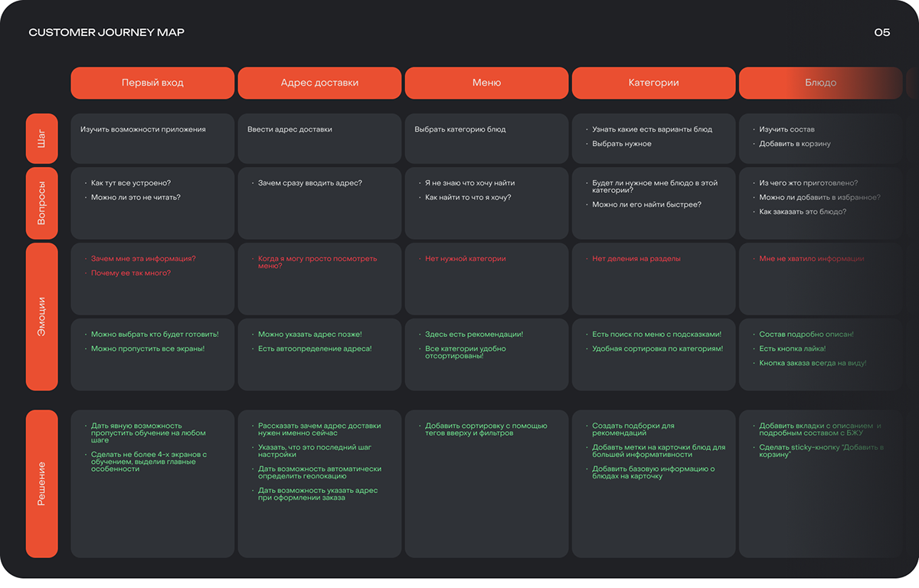Click the "Есть поиск по меню с подсказками!" note
Viewport: 919px width, 588px height.
pos(656,335)
